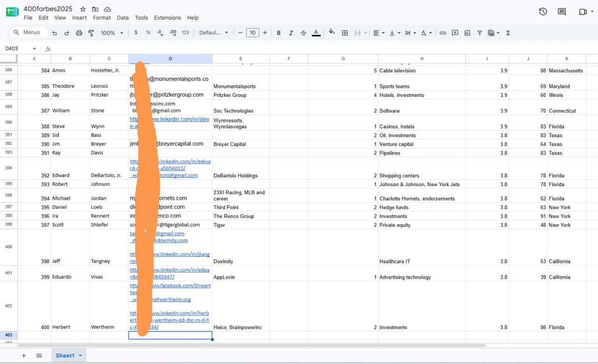Viewport: 598px width, 364px height.
Task: Toggle italic formatting
Action: click(291, 33)
